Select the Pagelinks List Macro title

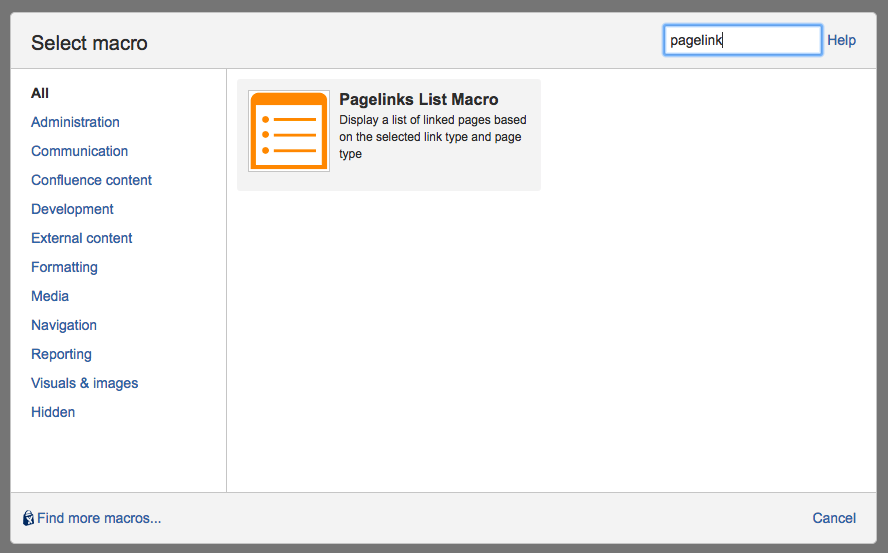click(x=418, y=99)
